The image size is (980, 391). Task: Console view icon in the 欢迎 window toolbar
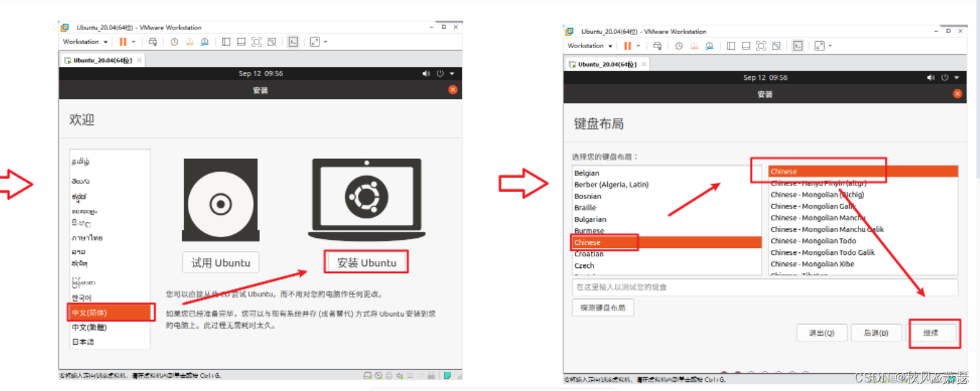293,42
